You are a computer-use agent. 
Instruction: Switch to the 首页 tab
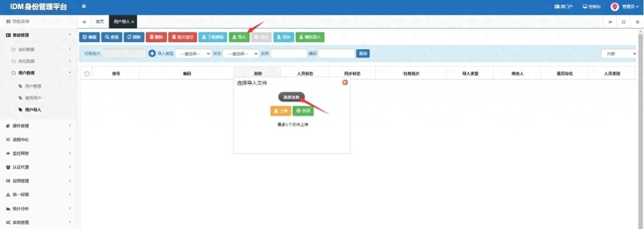(x=100, y=22)
